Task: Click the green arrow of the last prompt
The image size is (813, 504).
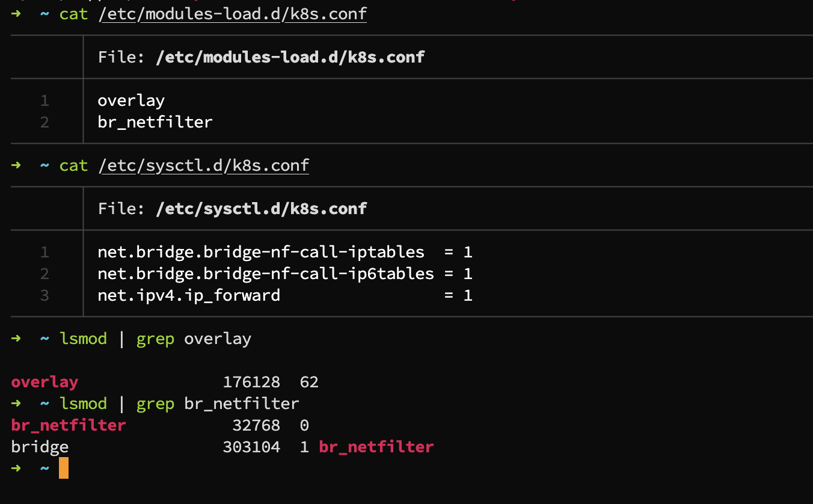Action: click(x=16, y=467)
